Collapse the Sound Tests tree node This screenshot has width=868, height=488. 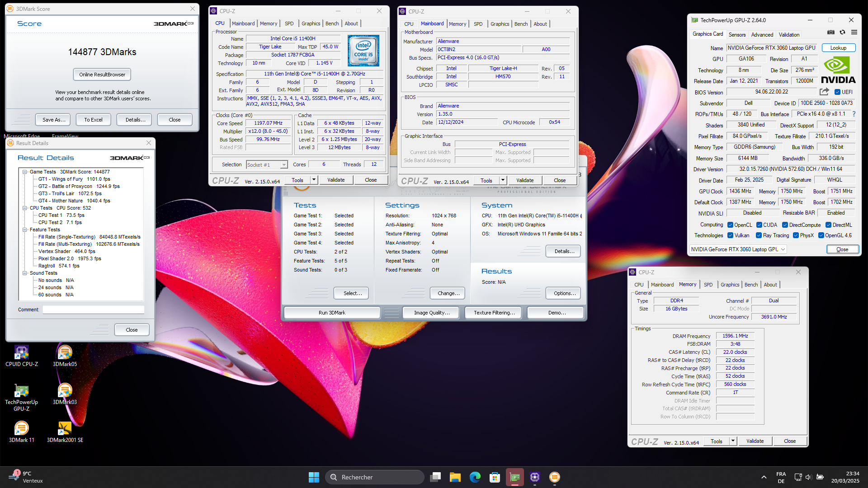(25, 273)
